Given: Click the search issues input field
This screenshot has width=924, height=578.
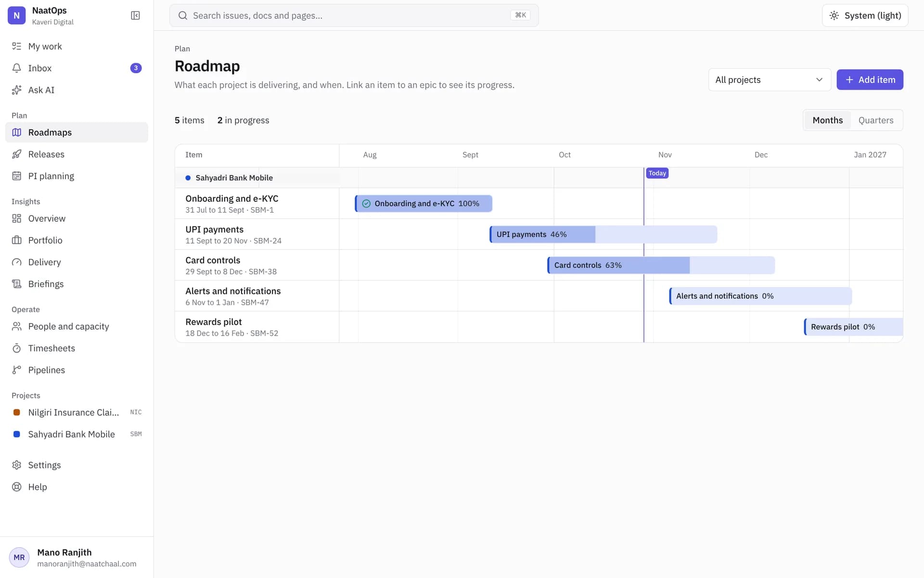Looking at the screenshot, I should (354, 15).
